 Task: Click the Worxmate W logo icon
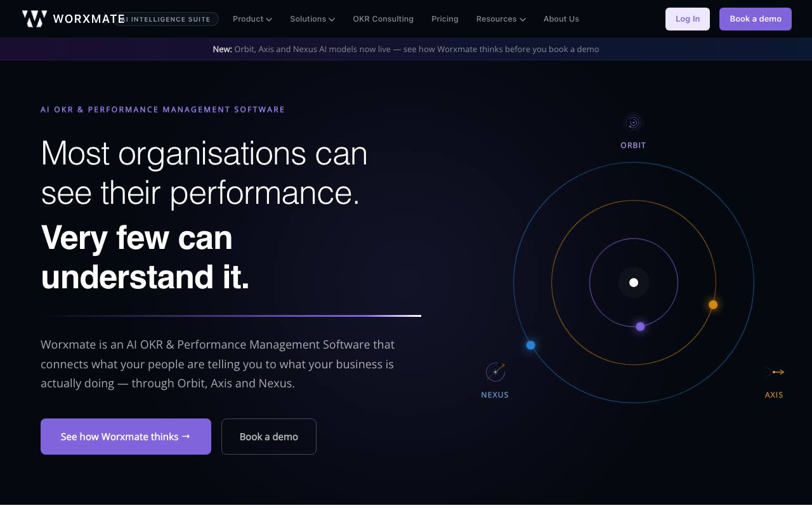pos(34,19)
